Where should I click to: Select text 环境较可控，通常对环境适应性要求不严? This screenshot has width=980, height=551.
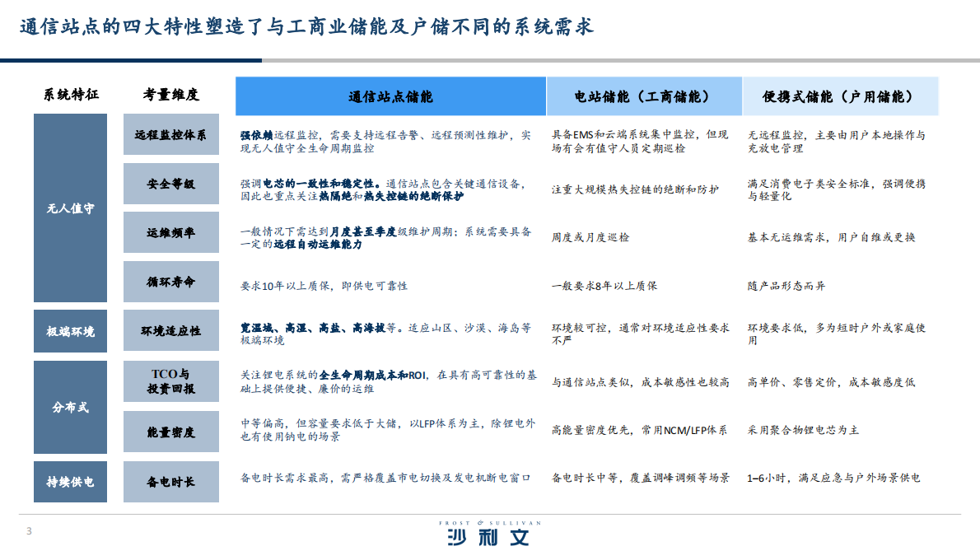click(640, 334)
